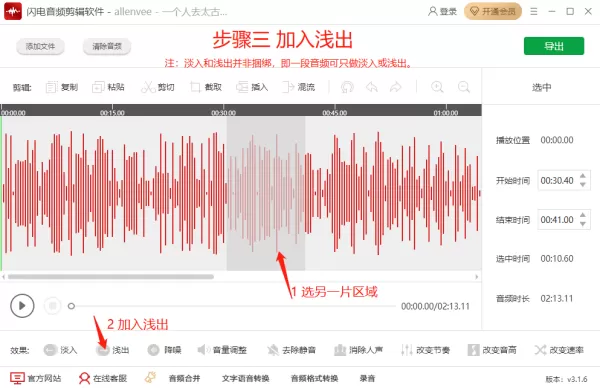This screenshot has height=388, width=600.
Task: Open Volume Adjust (音量调整) effect
Action: [222, 350]
